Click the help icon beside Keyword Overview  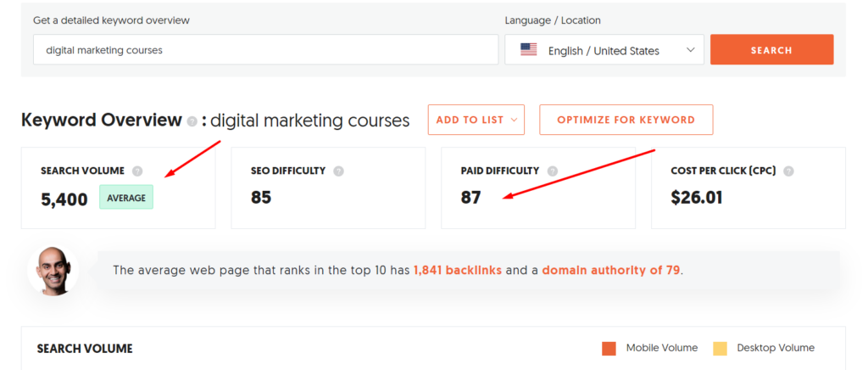[x=192, y=121]
